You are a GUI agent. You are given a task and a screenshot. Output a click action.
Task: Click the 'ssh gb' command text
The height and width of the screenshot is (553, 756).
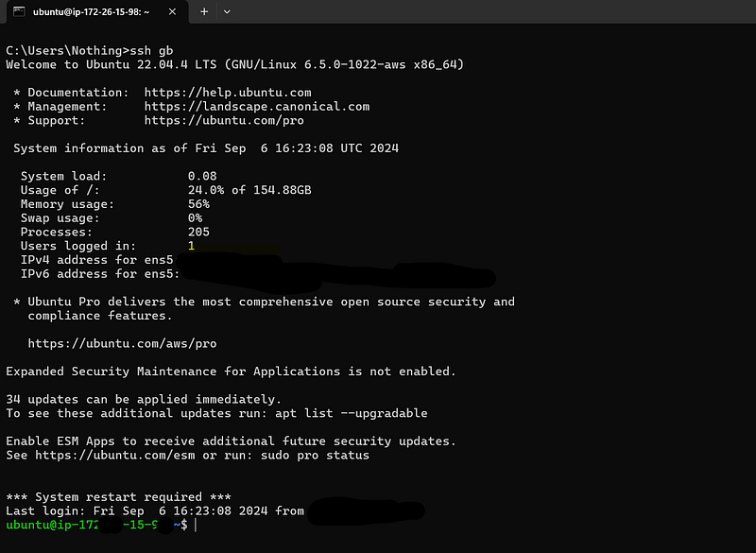151,50
